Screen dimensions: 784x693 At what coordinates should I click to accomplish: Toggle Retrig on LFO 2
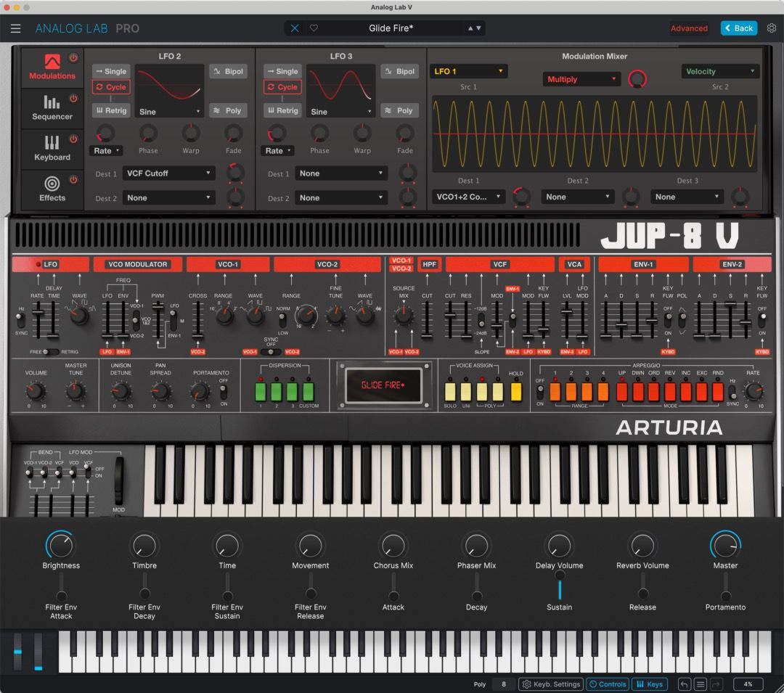[x=111, y=110]
